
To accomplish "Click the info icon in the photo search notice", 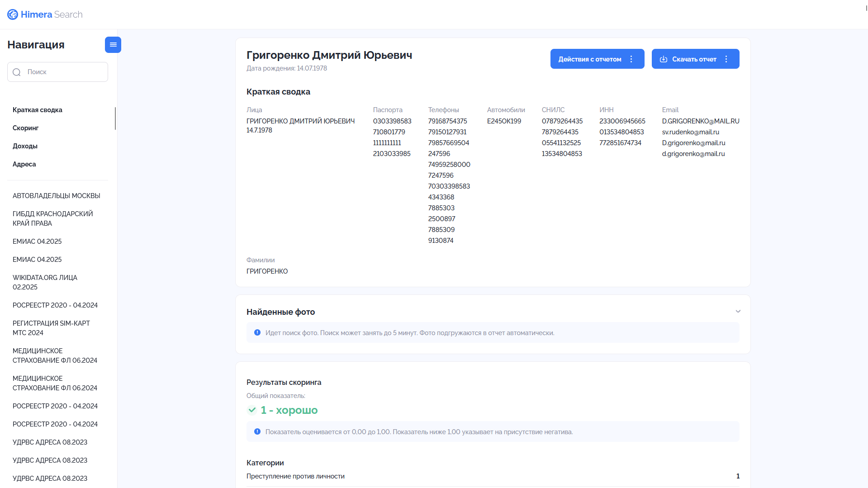I will [257, 332].
